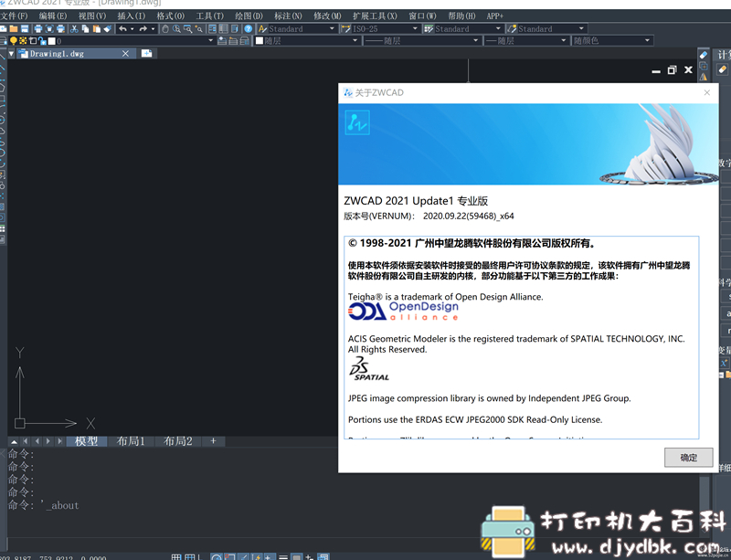Switch to the 布局2 layout tab
The height and width of the screenshot is (560, 731).
pyautogui.click(x=178, y=441)
